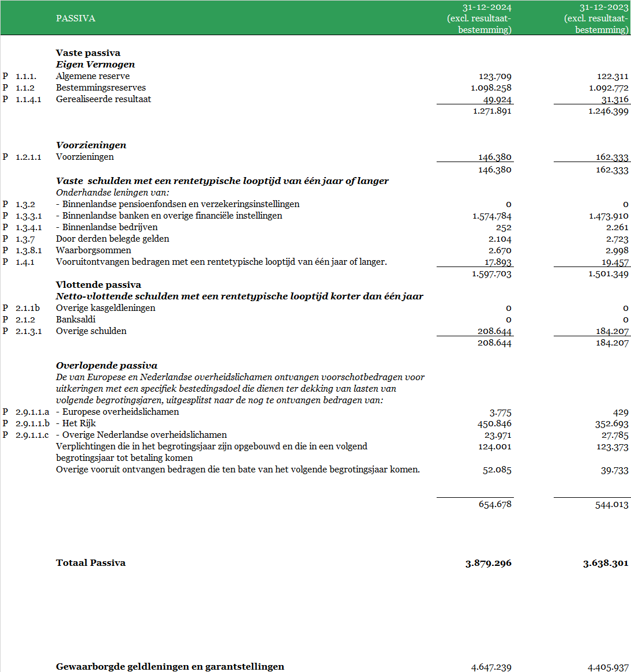This screenshot has height=672, width=631.
Task: Select Binnenlandse pensioenfondsen en verzekeringsinstellingen row
Action: point(178,204)
